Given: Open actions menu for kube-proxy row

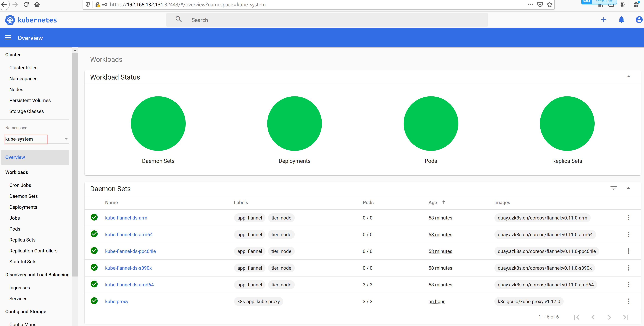Looking at the screenshot, I should tap(628, 301).
